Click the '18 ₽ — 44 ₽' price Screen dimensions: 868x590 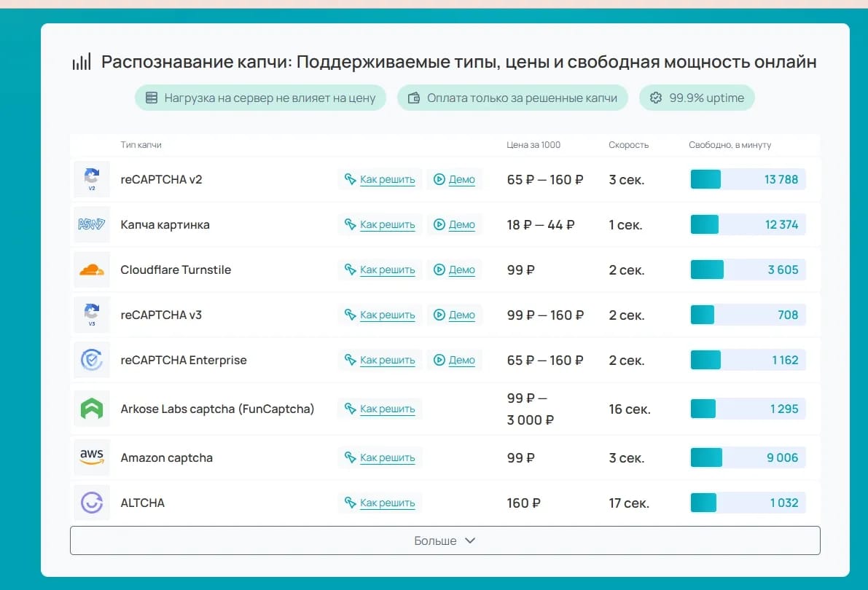[541, 224]
